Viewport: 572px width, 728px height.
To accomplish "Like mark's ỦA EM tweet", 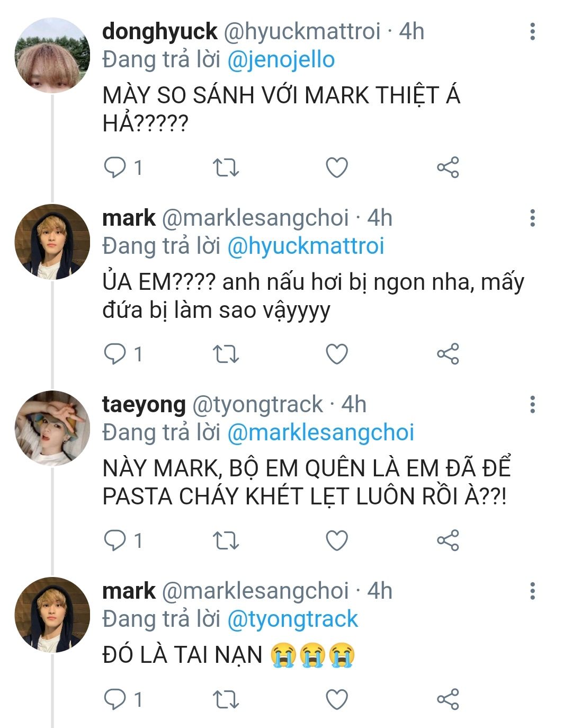I will click(x=336, y=354).
